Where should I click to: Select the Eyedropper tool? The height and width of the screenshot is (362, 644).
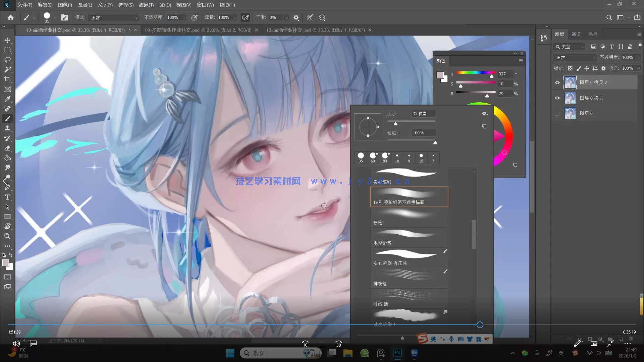(7, 99)
